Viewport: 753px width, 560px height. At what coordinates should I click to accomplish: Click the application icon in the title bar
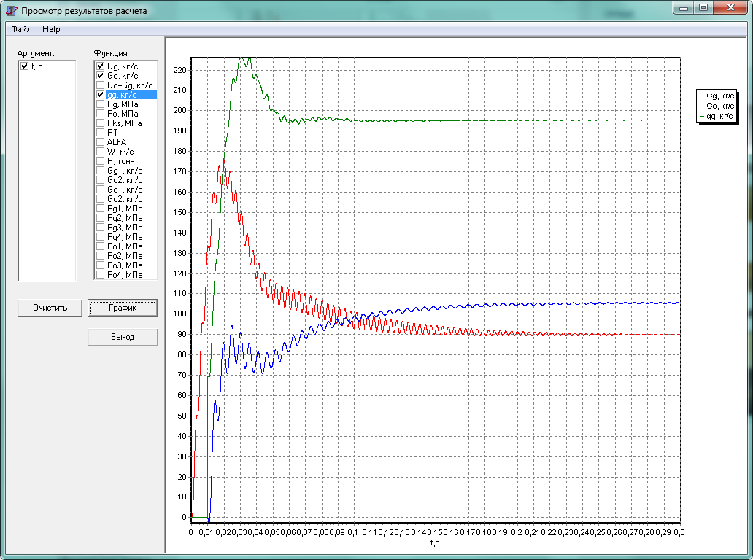point(12,11)
